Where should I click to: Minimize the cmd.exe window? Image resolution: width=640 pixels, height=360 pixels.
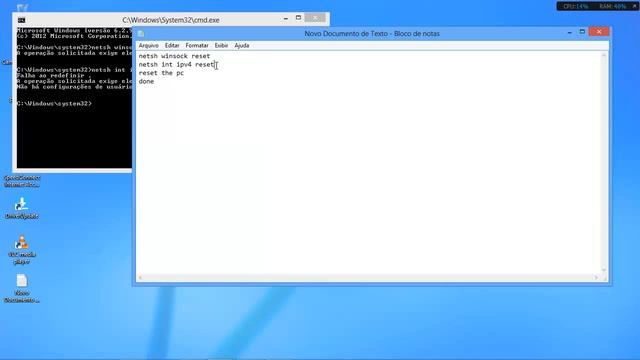coord(286,18)
